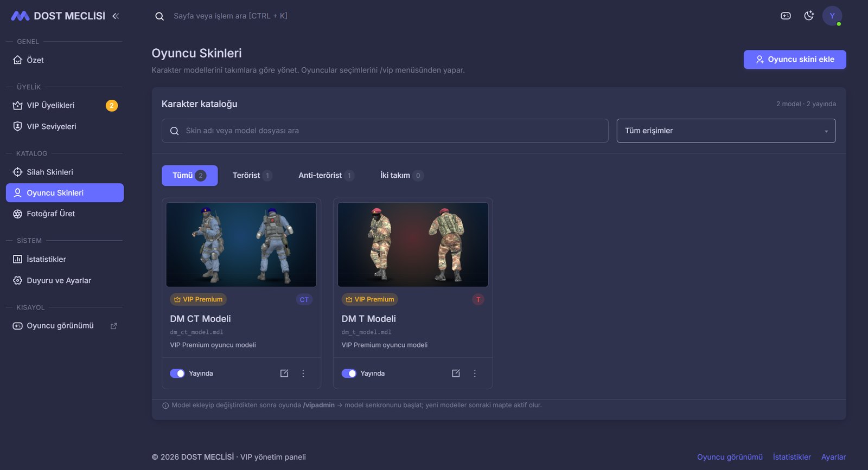Click the T team badge

coord(478,300)
